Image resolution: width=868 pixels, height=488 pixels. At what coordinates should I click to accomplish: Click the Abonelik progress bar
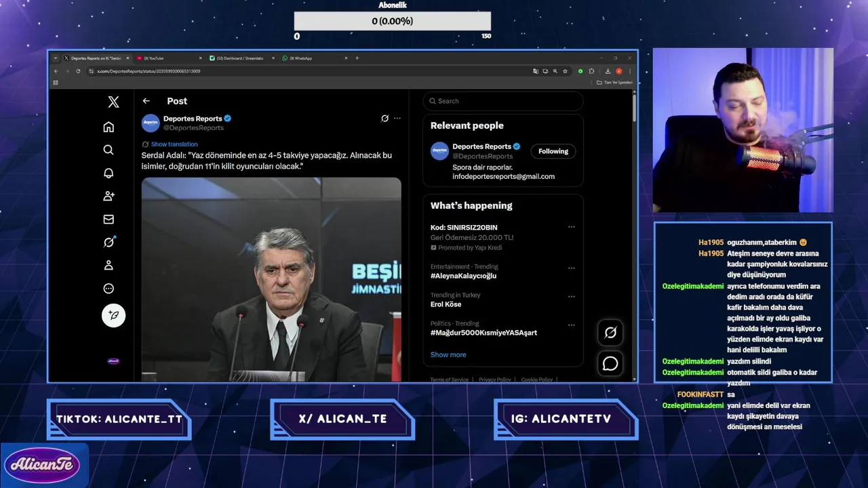pyautogui.click(x=393, y=21)
